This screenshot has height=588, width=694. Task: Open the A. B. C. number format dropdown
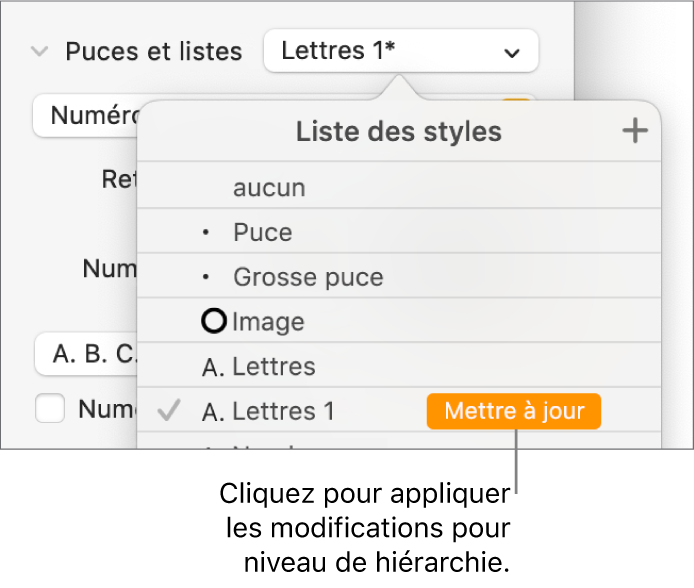pyautogui.click(x=85, y=354)
